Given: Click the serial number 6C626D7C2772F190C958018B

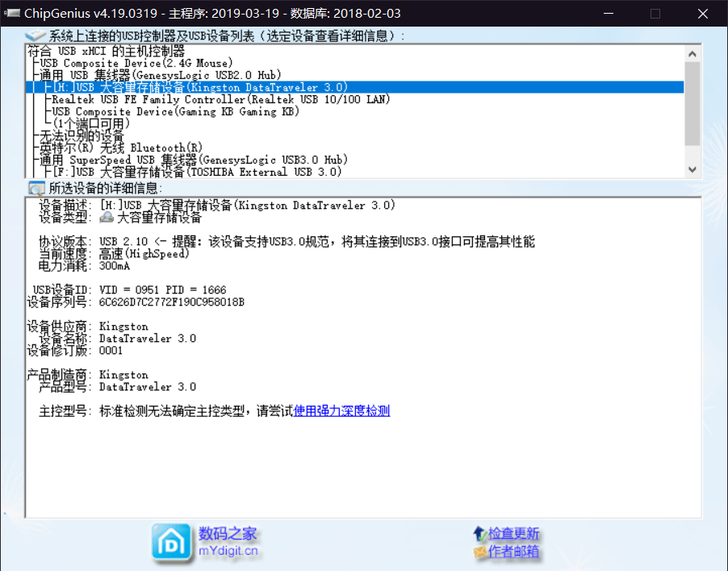Looking at the screenshot, I should pyautogui.click(x=172, y=302).
